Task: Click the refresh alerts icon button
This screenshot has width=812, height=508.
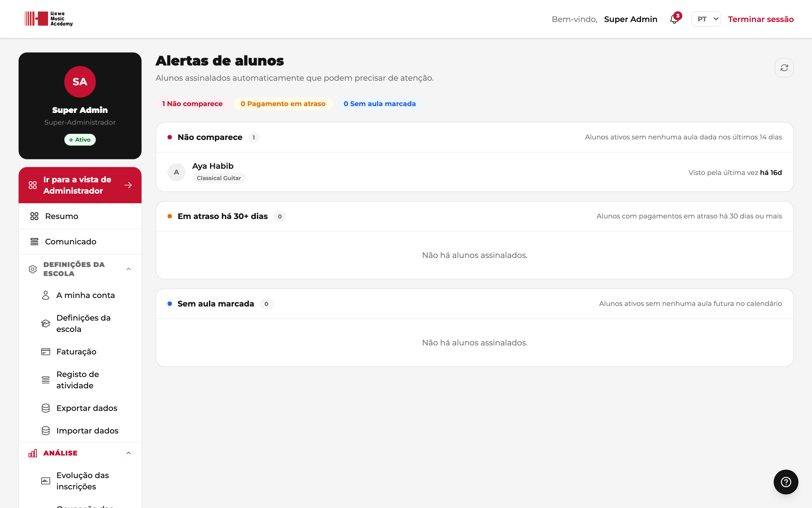Action: point(784,68)
